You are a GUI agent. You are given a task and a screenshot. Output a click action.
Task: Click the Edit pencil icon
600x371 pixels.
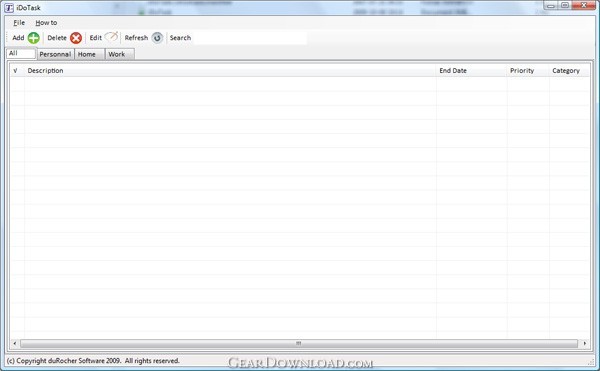[111, 37]
